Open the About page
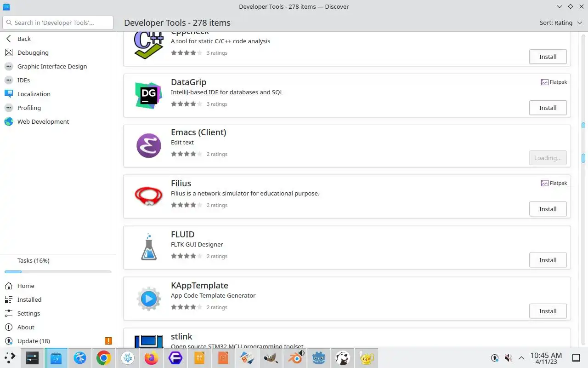 (x=58, y=327)
